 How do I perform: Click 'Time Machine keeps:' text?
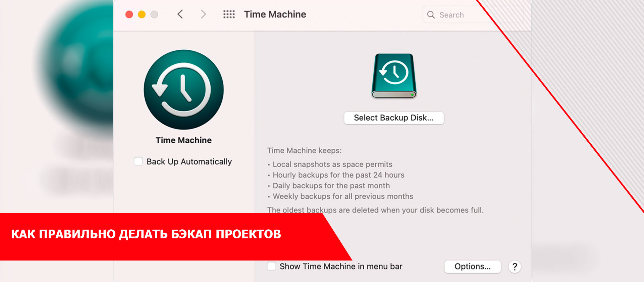coord(304,151)
